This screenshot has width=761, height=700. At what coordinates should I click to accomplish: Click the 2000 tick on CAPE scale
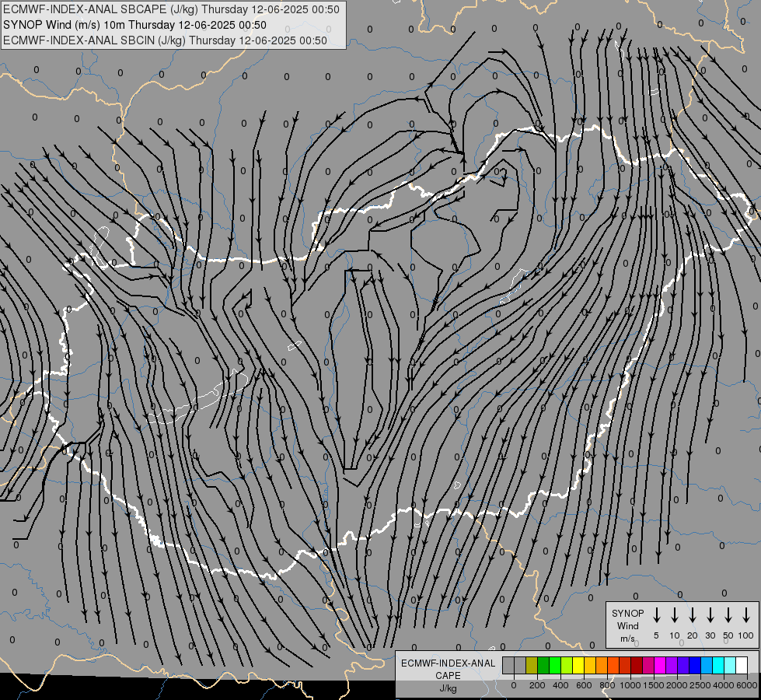[x=676, y=685]
